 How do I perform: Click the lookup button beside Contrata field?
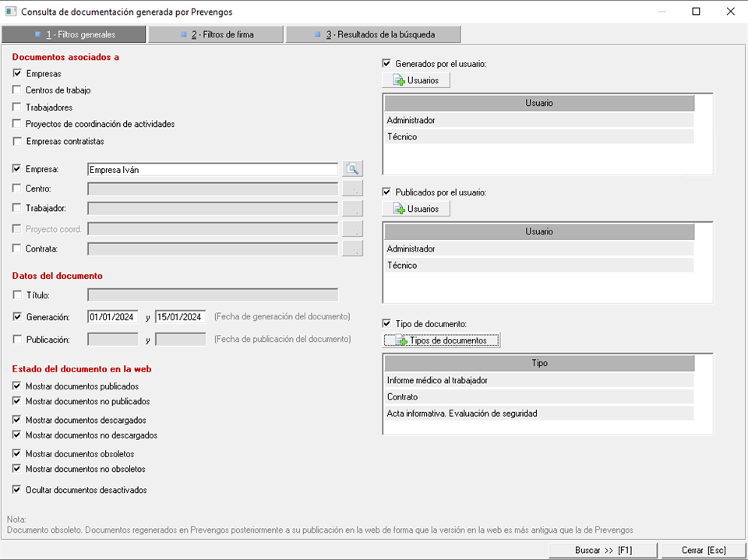point(353,248)
